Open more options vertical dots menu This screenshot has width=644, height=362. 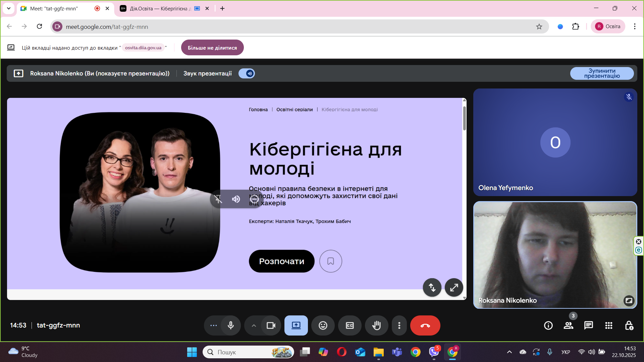pos(399,325)
